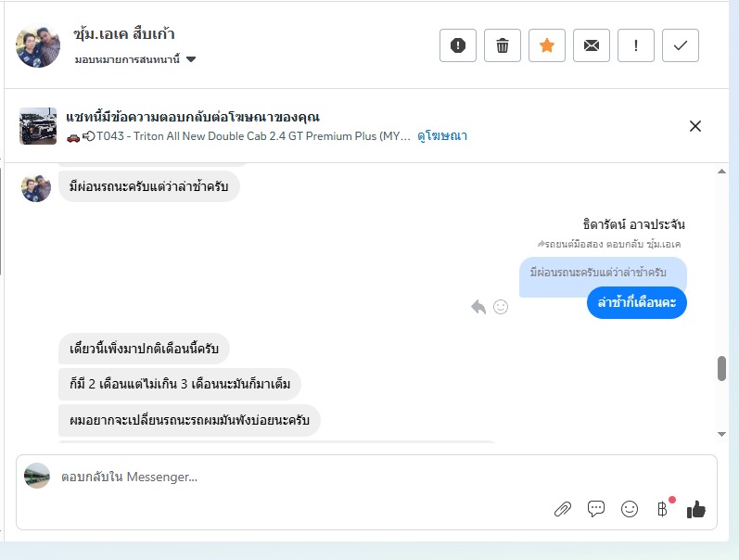Click ชุ่ม.เอเค สืบเก้า profile picture in header

point(38,45)
